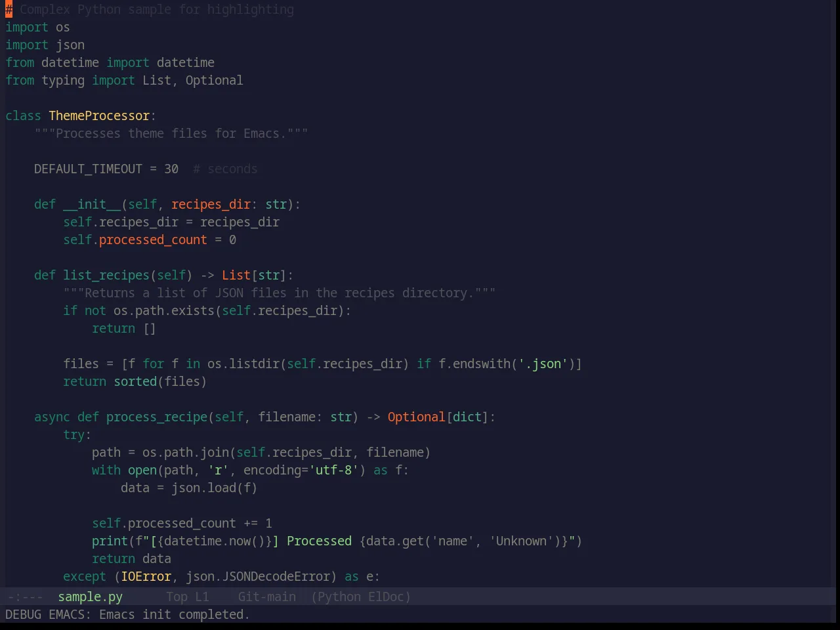Click the 'import os' line
Viewport: 840px width, 630px height.
coord(37,27)
